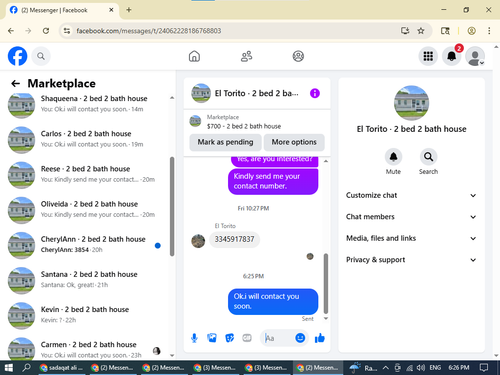Open the Facebook logo home link
This screenshot has height=375, width=500.
coord(17,56)
